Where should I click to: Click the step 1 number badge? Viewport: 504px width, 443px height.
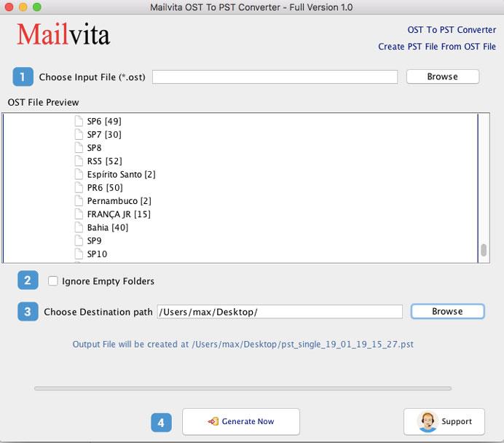[23, 77]
